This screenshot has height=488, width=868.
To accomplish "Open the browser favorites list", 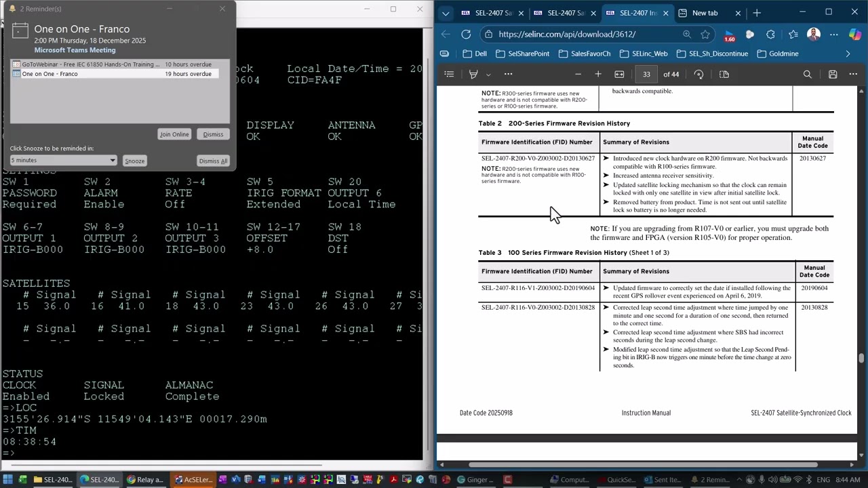I will click(793, 34).
